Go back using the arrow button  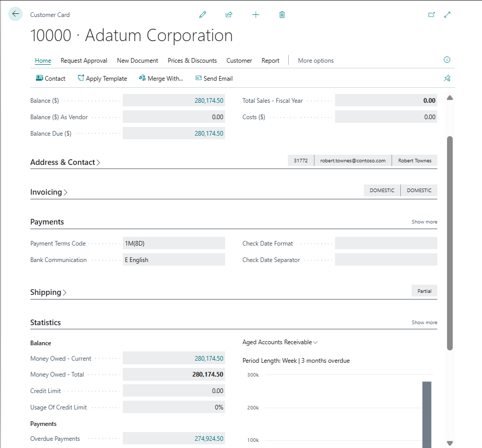[x=15, y=14]
